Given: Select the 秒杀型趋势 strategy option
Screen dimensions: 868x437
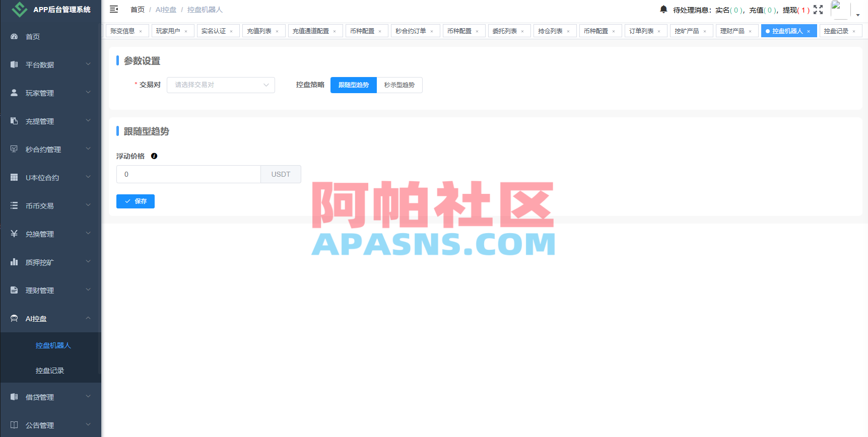Looking at the screenshot, I should click(399, 85).
